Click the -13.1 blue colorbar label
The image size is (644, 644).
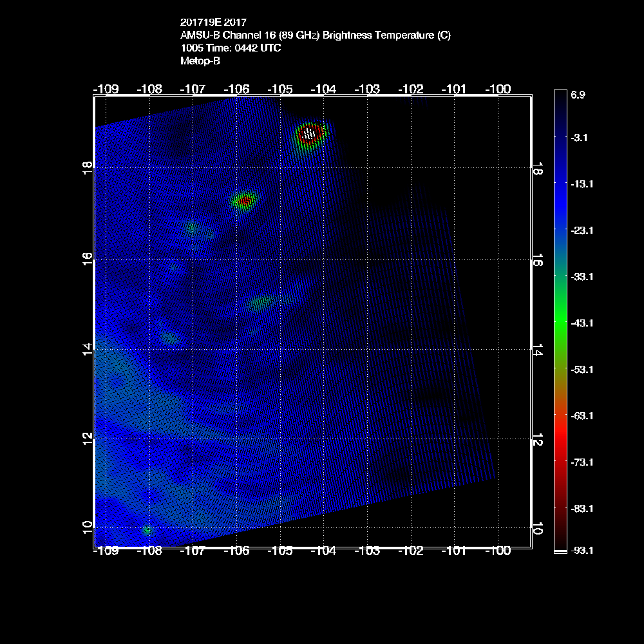580,184
